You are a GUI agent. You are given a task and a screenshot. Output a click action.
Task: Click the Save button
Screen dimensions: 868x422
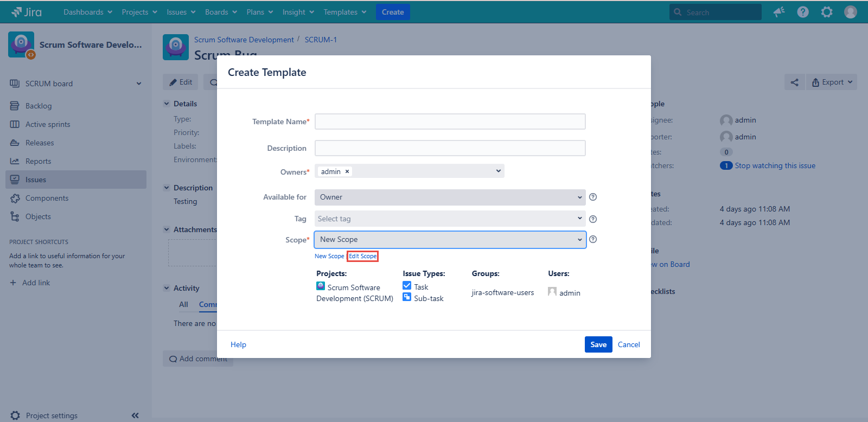[598, 344]
